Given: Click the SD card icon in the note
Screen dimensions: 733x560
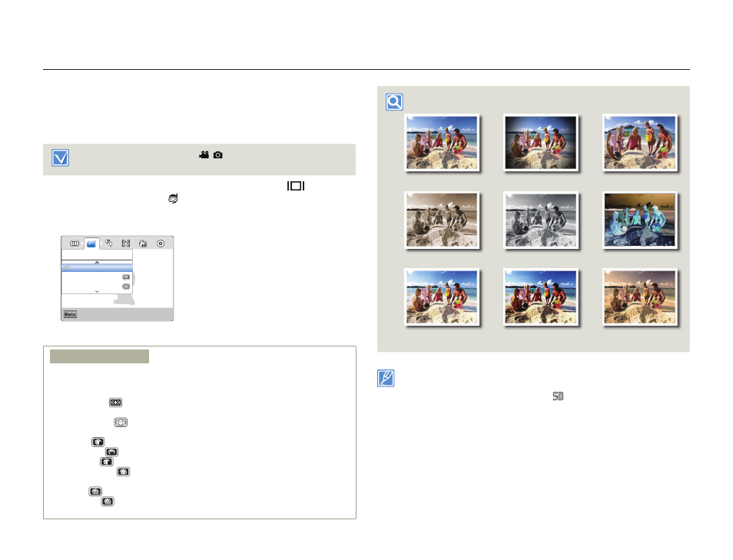Looking at the screenshot, I should coord(558,396).
